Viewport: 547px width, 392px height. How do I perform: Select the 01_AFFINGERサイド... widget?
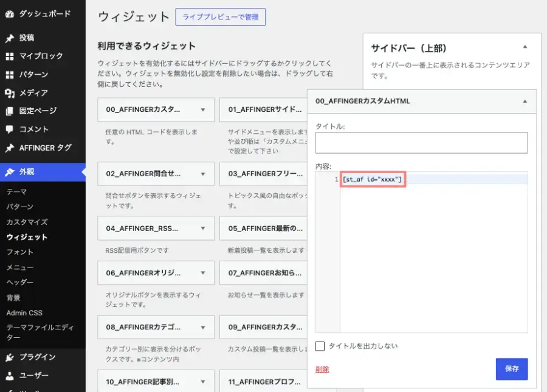pyautogui.click(x=264, y=109)
